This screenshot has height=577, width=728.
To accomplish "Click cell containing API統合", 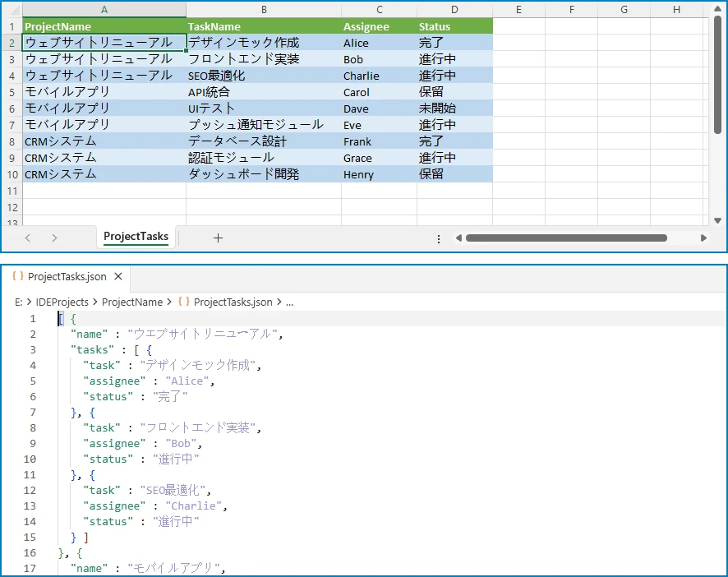I will click(264, 92).
